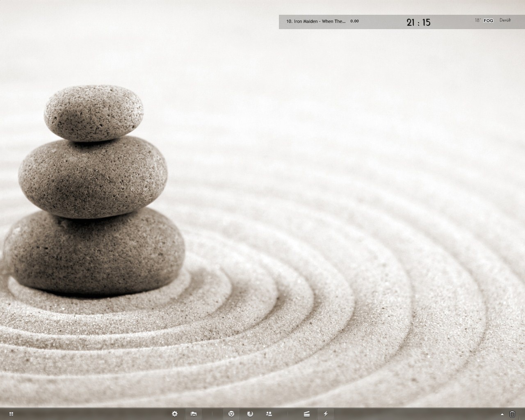
Task: Open the recycle bin tray icon
Action: pyautogui.click(x=512, y=414)
